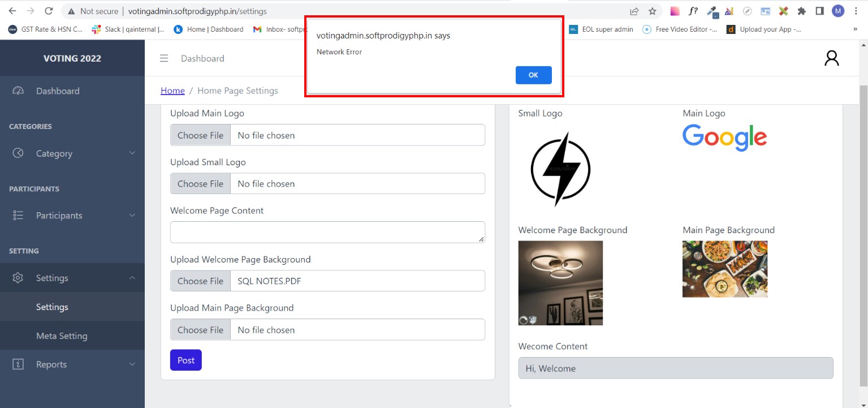Open the browser side panel icon
Viewport: 868px width, 408px height.
pyautogui.click(x=819, y=11)
